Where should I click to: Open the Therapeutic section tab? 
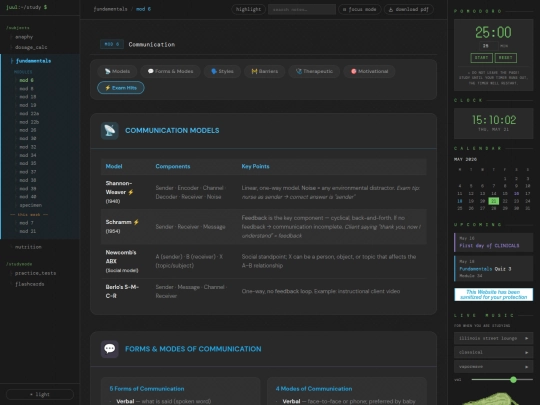314,71
